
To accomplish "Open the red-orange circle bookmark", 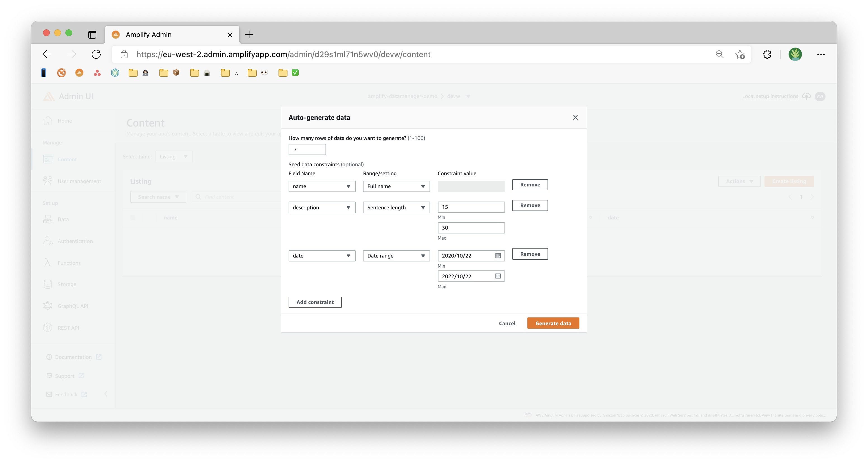I will pyautogui.click(x=61, y=73).
